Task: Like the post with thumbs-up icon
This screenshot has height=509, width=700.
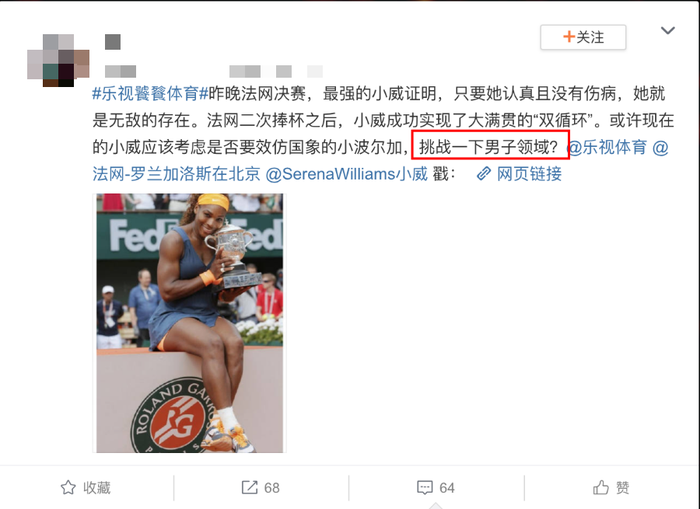Action: (x=601, y=487)
